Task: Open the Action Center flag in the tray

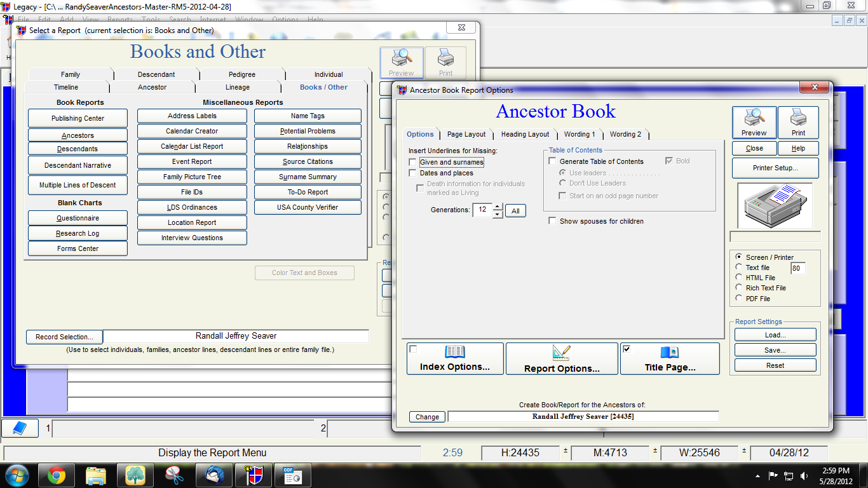Action: coord(773,475)
